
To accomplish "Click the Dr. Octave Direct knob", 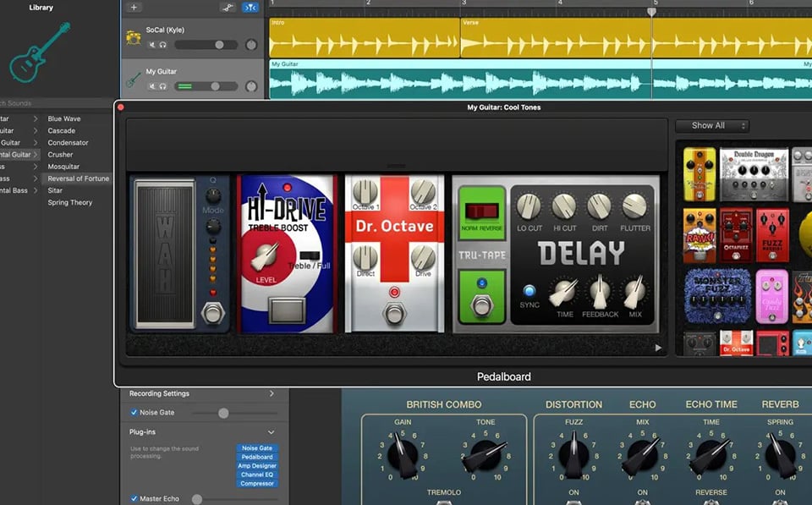I will 365,257.
